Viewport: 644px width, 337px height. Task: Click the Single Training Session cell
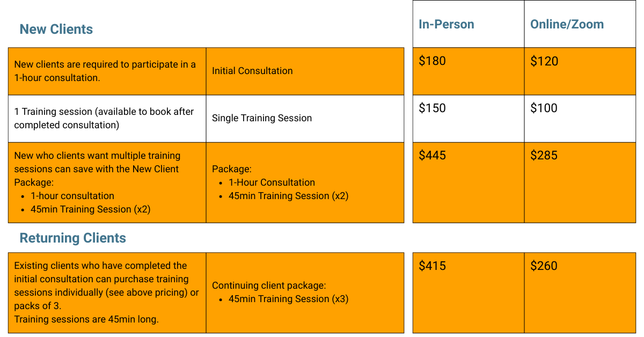[x=262, y=118]
